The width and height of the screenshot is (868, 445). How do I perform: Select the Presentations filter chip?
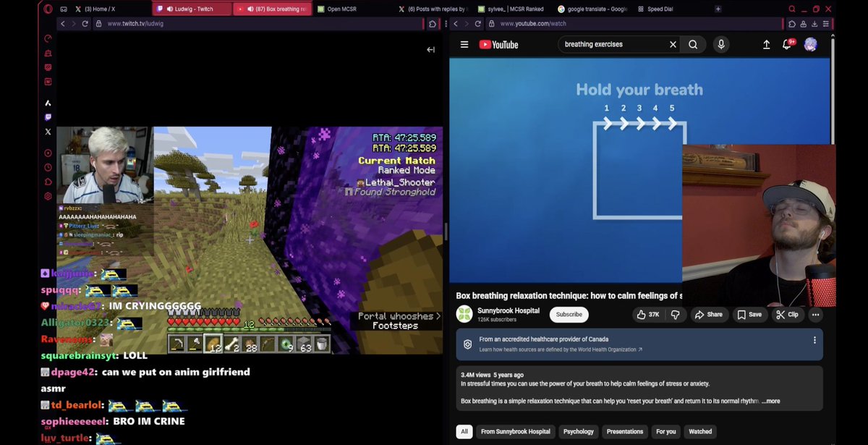click(x=625, y=431)
